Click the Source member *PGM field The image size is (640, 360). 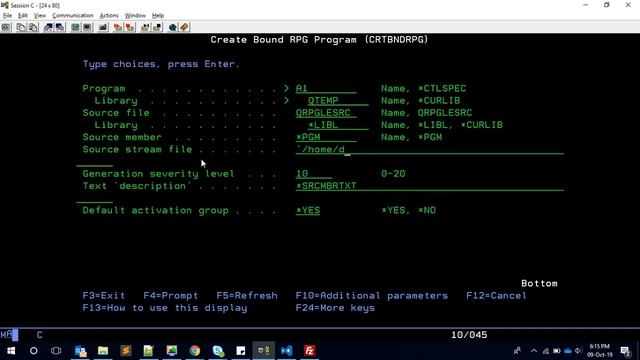click(326, 138)
